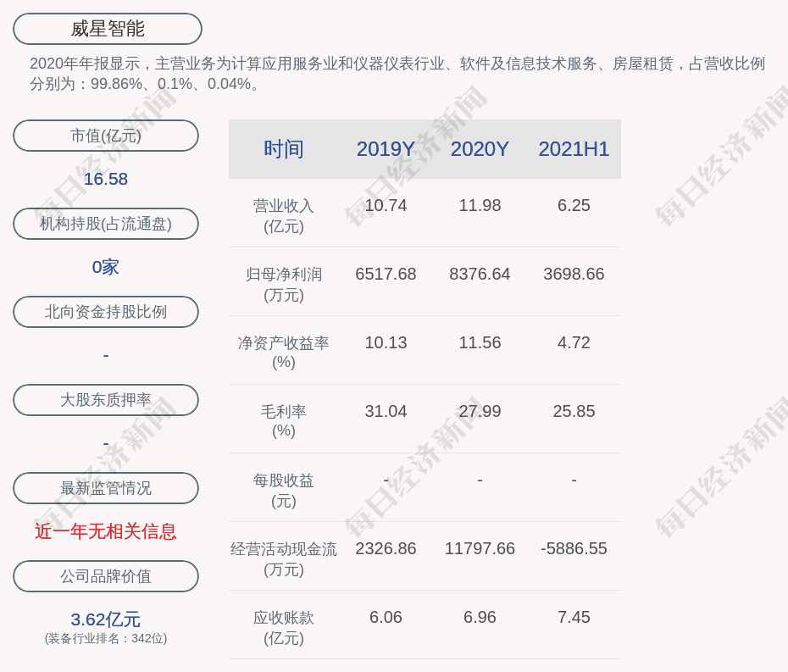Click ROE value 4.72
The height and width of the screenshot is (672, 788).
click(574, 343)
